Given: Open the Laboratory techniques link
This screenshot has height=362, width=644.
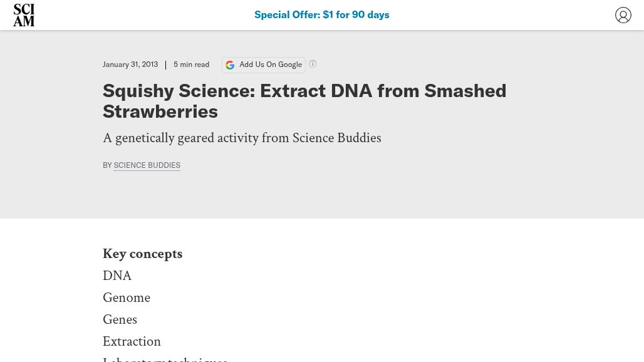Looking at the screenshot, I should pos(165,359).
